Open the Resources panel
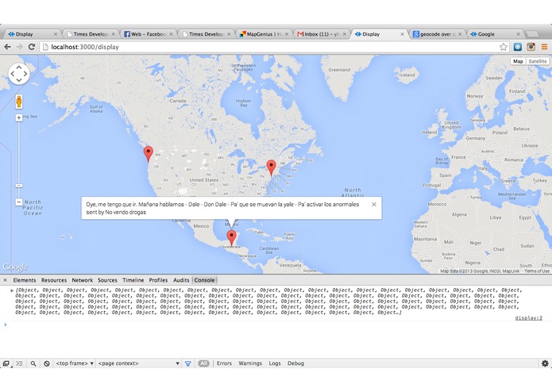This screenshot has width=552, height=392. 54,280
